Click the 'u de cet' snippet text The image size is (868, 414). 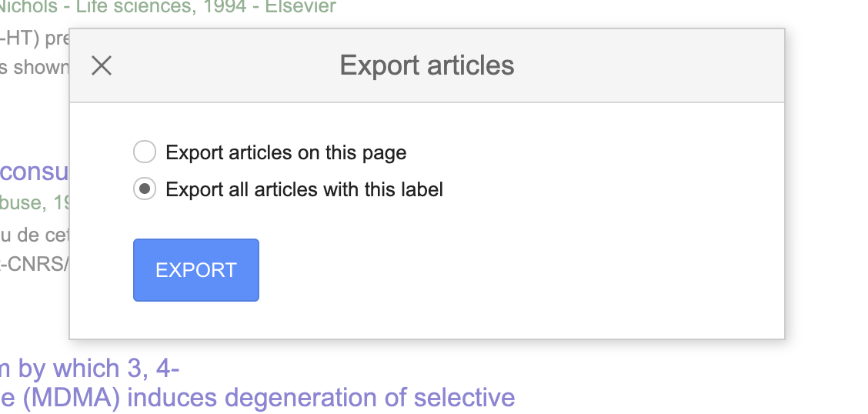35,235
